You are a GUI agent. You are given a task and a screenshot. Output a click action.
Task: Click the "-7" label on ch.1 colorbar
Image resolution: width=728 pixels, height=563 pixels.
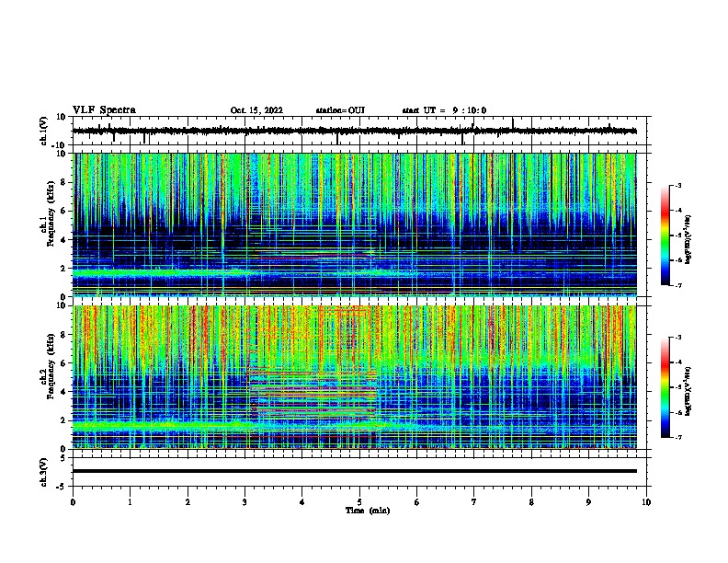[x=677, y=286]
